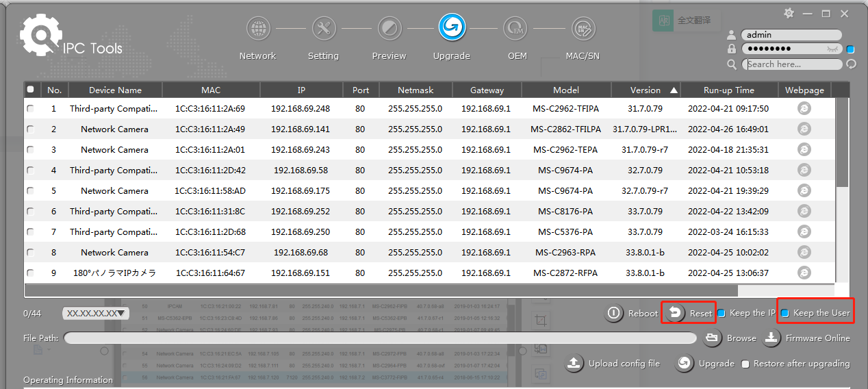Click the IPC Tools logo
The width and height of the screenshot is (868, 389).
tap(71, 36)
